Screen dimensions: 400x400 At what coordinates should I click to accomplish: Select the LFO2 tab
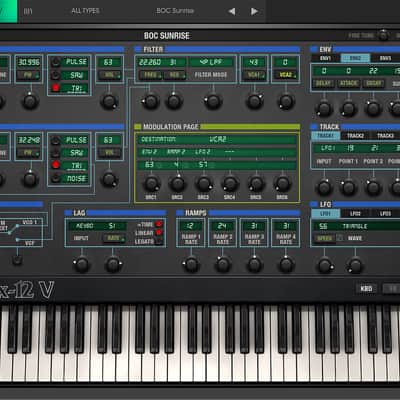[x=355, y=213]
